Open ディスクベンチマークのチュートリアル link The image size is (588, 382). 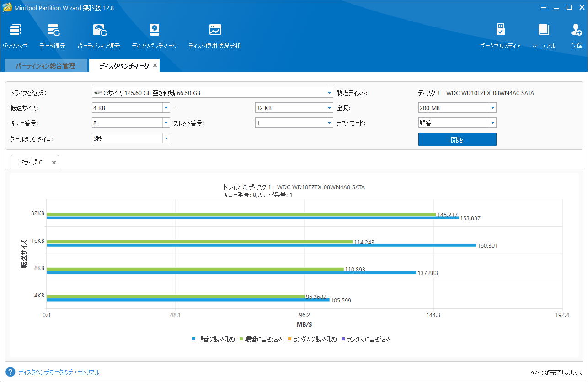[59, 372]
